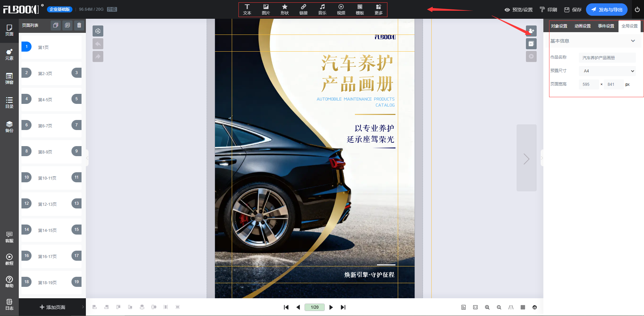644x316 pixels.
Task: Open the 对象设置 tab
Action: click(559, 26)
